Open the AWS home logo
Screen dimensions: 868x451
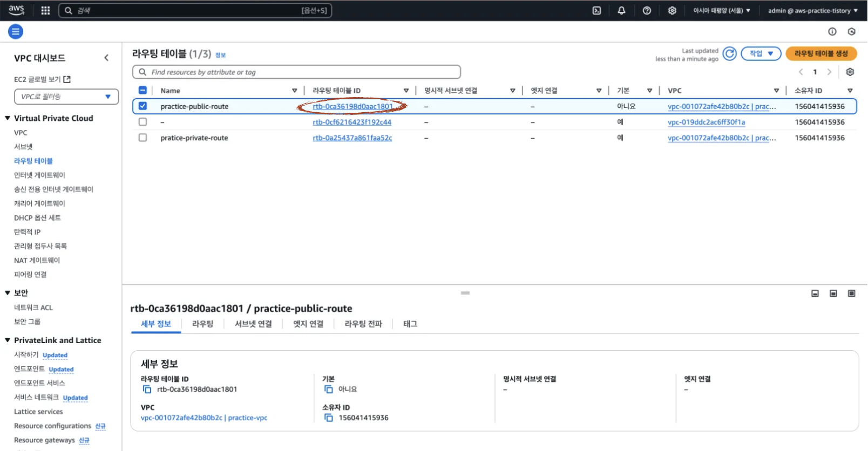[x=16, y=10]
